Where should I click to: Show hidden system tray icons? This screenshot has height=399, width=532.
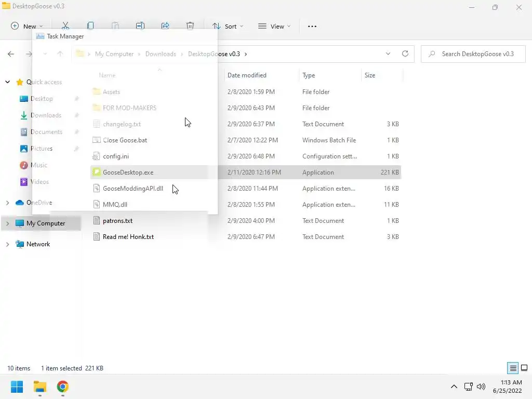(x=454, y=387)
